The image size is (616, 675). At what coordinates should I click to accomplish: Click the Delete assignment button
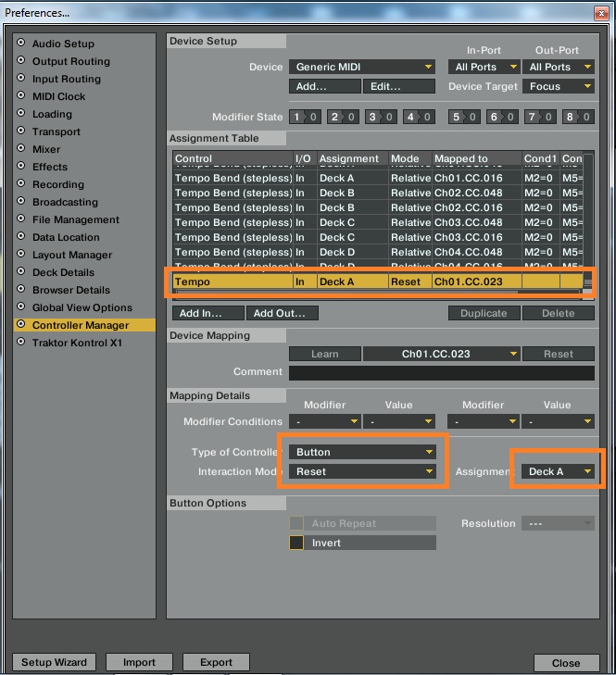pyautogui.click(x=559, y=313)
